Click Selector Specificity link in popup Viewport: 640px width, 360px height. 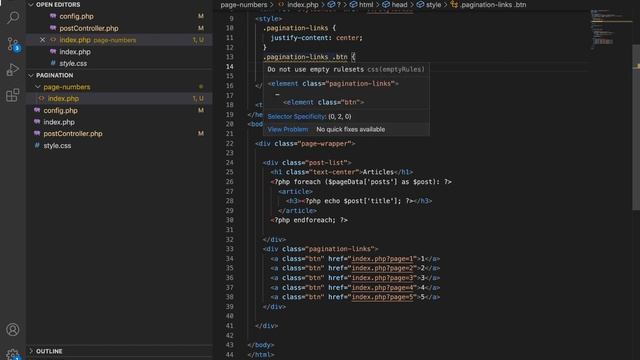(296, 117)
